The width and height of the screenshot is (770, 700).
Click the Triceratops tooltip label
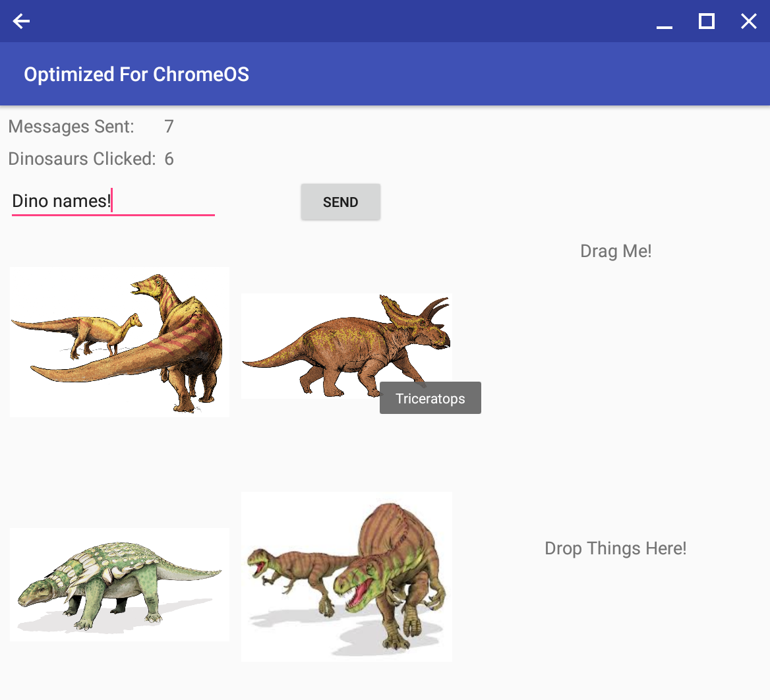(430, 398)
